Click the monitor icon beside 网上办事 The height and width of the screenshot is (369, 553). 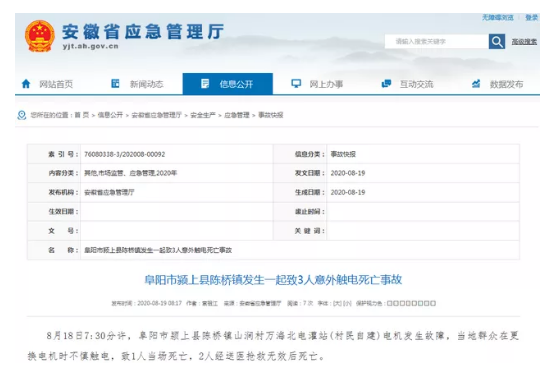pos(296,84)
